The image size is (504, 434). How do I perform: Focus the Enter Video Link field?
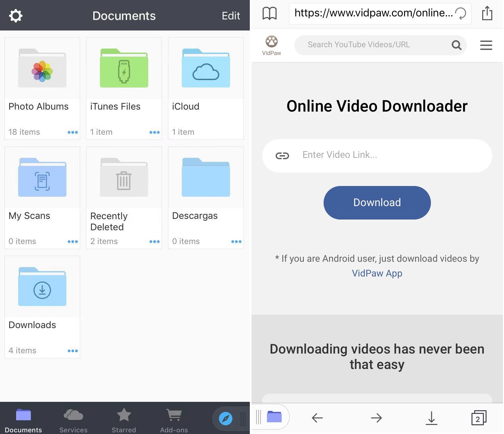coord(377,156)
